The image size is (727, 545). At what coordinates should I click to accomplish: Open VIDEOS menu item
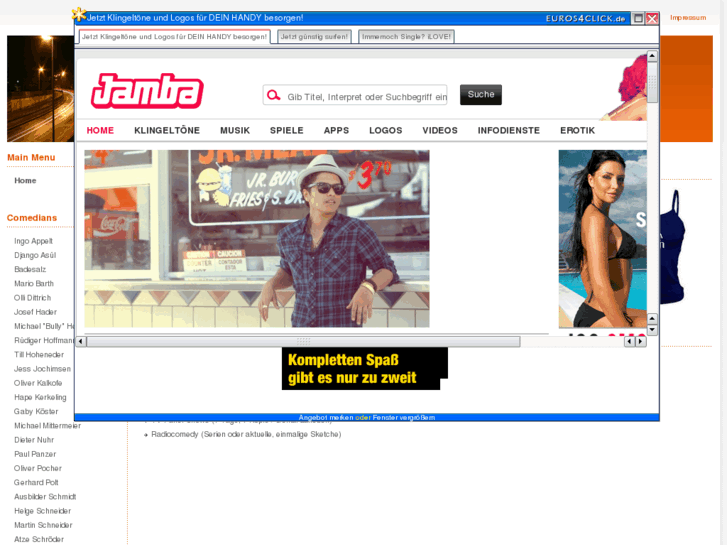click(440, 130)
